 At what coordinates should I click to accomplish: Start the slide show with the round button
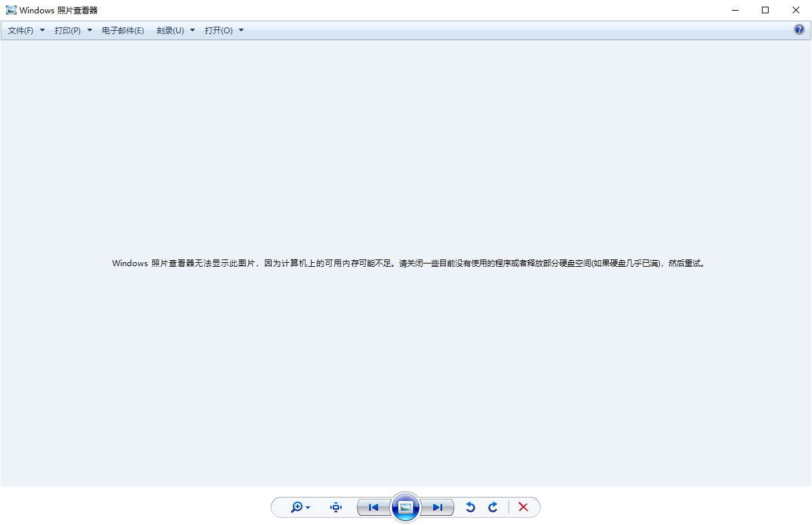click(x=406, y=508)
